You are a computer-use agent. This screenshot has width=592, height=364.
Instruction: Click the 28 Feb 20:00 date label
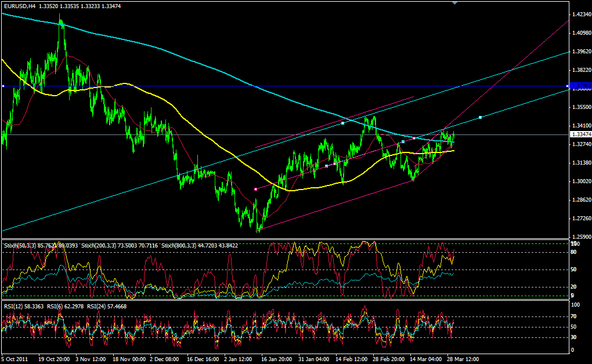coord(388,359)
